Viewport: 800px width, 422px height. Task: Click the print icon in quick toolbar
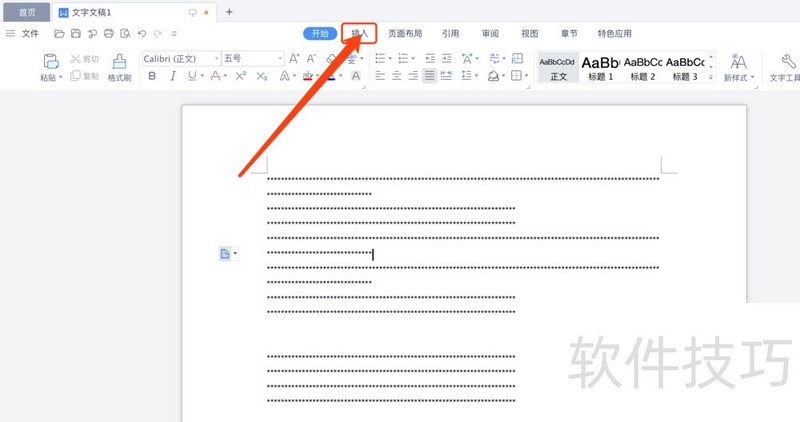pyautogui.click(x=109, y=34)
